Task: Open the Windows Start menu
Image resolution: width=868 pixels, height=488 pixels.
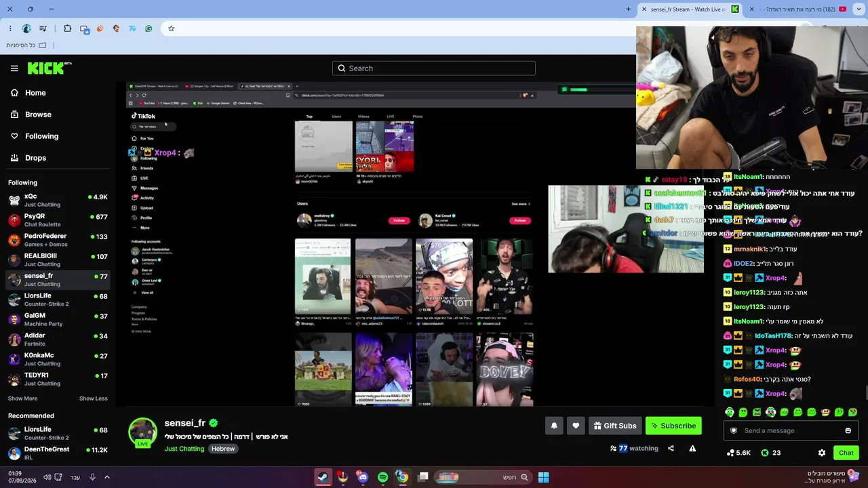Action: pos(543,477)
